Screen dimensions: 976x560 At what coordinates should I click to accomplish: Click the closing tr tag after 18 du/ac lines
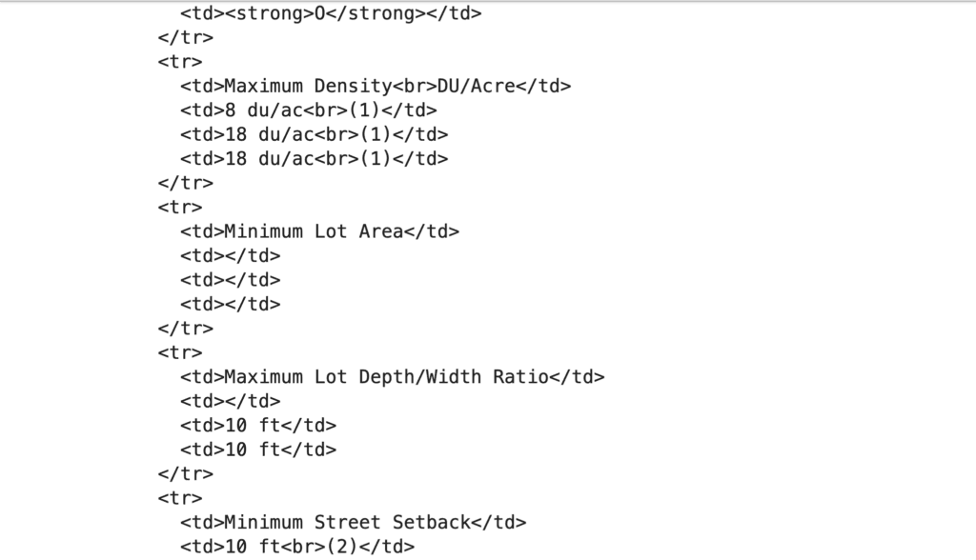click(186, 183)
